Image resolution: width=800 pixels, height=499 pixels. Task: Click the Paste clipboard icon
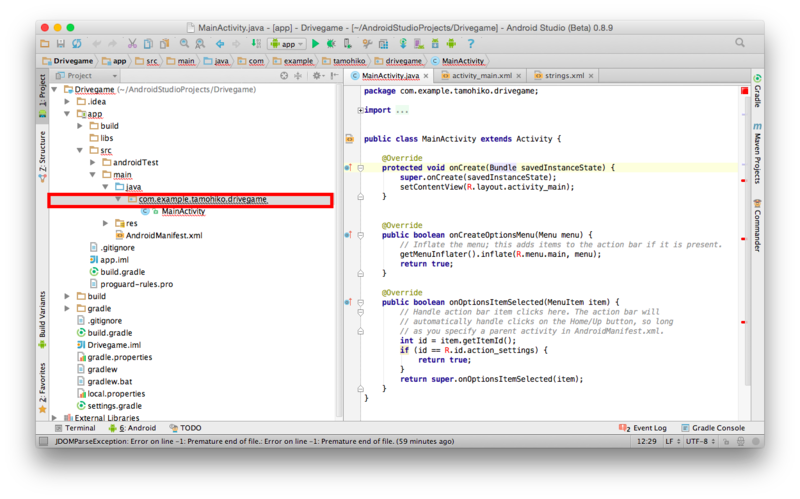click(x=164, y=44)
